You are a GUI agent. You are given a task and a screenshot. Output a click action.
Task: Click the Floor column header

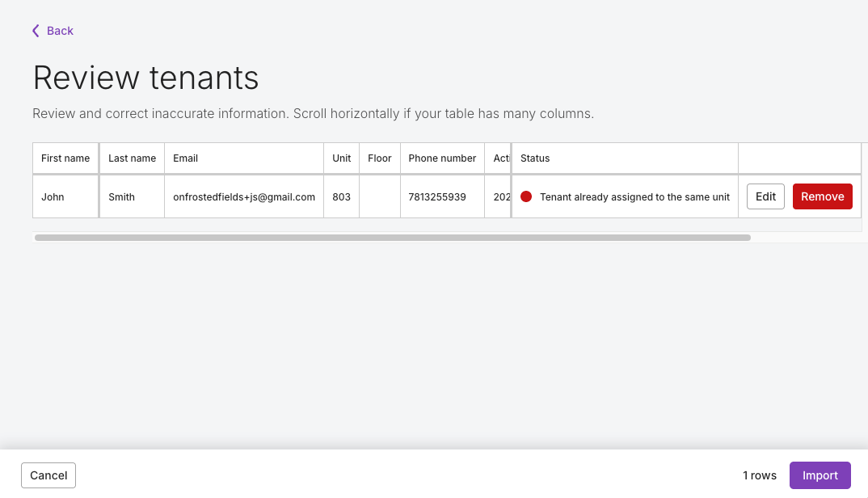coord(379,158)
